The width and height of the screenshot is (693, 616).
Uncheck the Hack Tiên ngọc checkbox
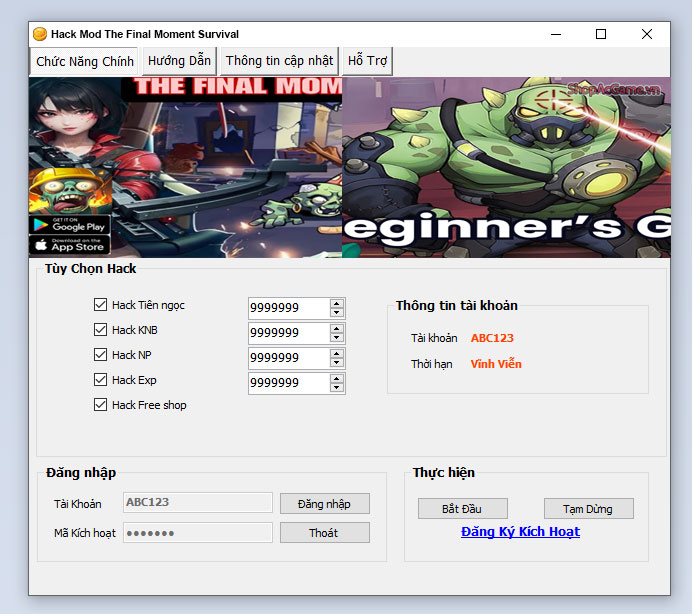100,304
